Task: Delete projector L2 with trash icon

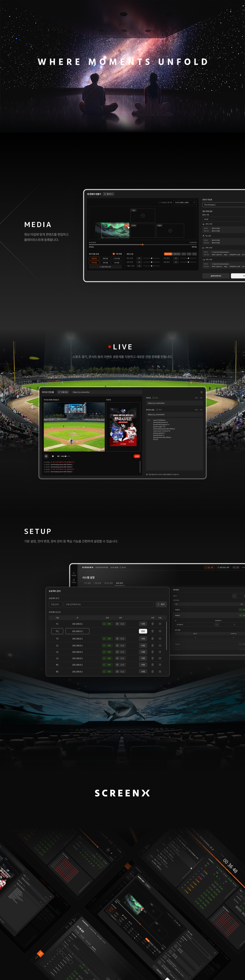Action: point(153,652)
